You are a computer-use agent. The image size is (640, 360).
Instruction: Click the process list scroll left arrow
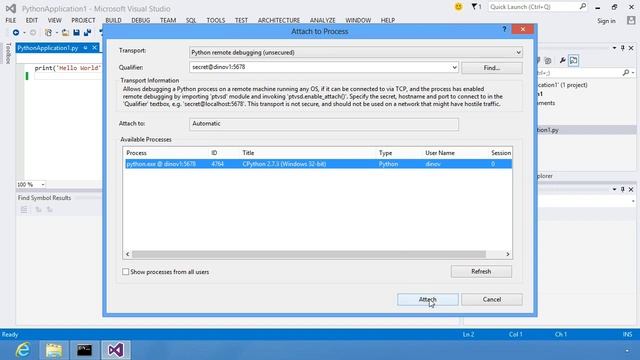point(128,254)
